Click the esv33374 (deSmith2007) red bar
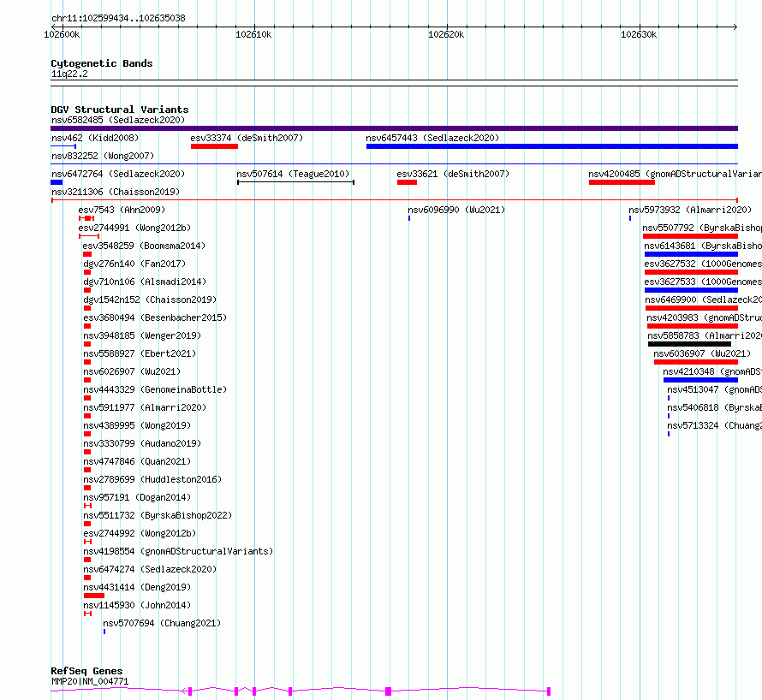Viewport: 762px width, 700px height. click(214, 146)
